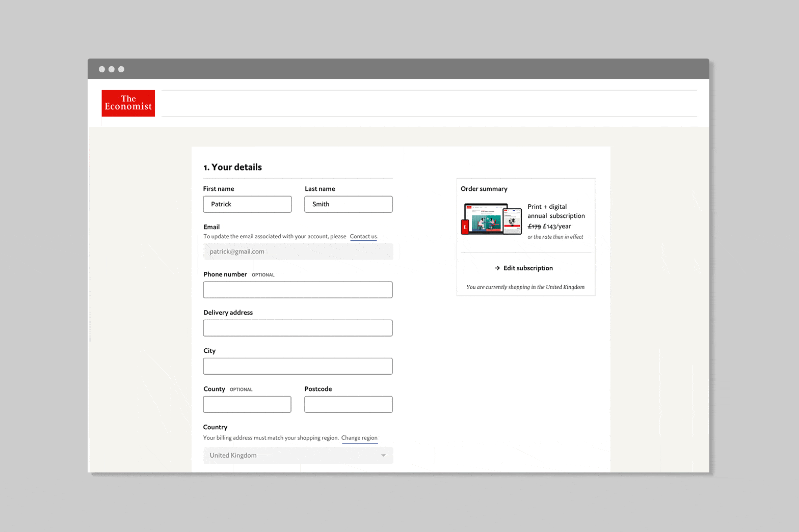799x532 pixels.
Task: Follow the Contact us link
Action: coord(363,237)
